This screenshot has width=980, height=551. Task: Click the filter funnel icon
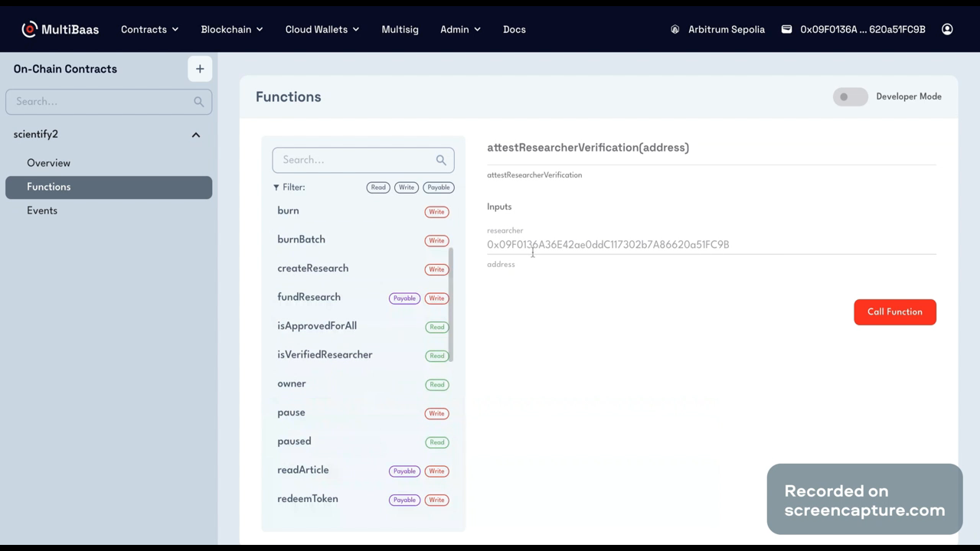click(276, 187)
